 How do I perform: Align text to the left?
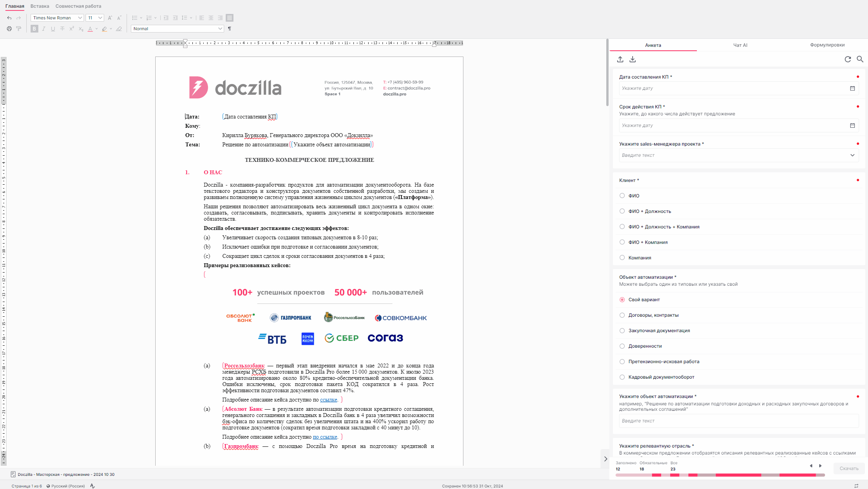(x=202, y=18)
